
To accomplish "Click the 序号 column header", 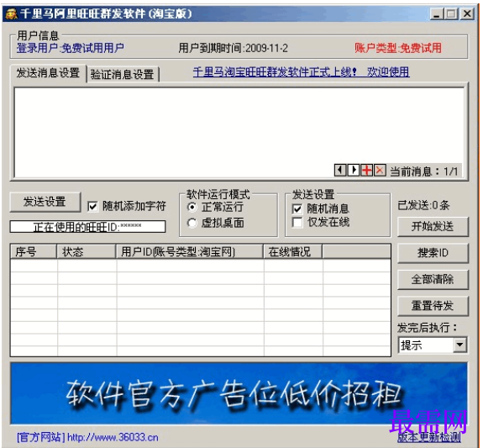I will coord(34,252).
